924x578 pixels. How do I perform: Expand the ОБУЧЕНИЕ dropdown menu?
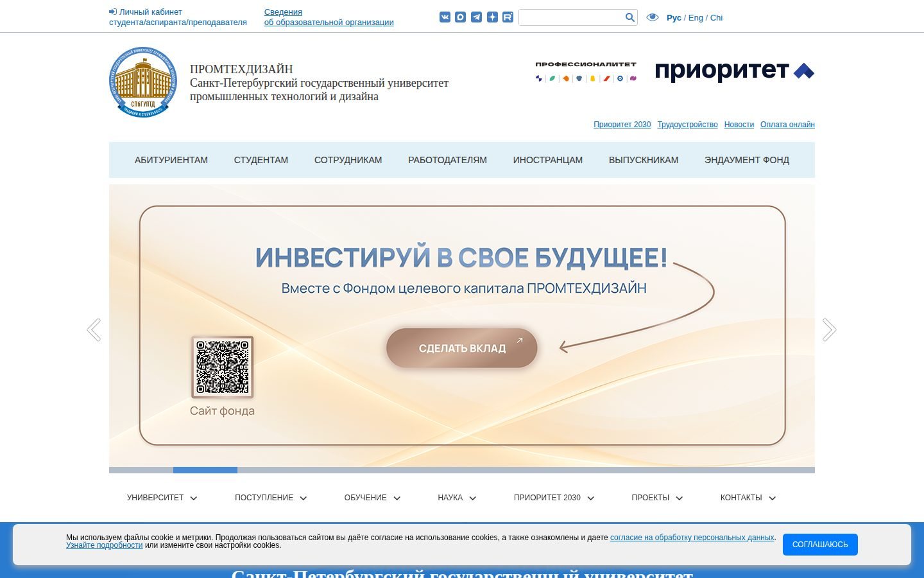coord(372,498)
